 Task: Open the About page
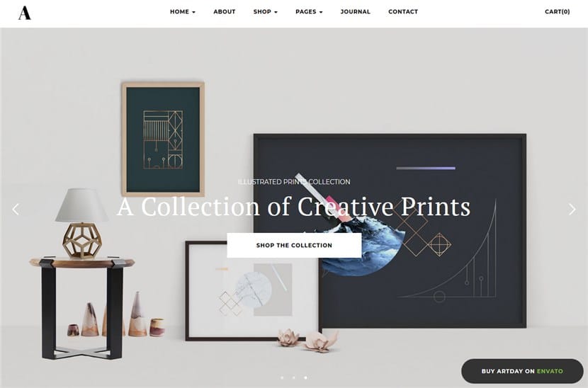click(x=225, y=11)
